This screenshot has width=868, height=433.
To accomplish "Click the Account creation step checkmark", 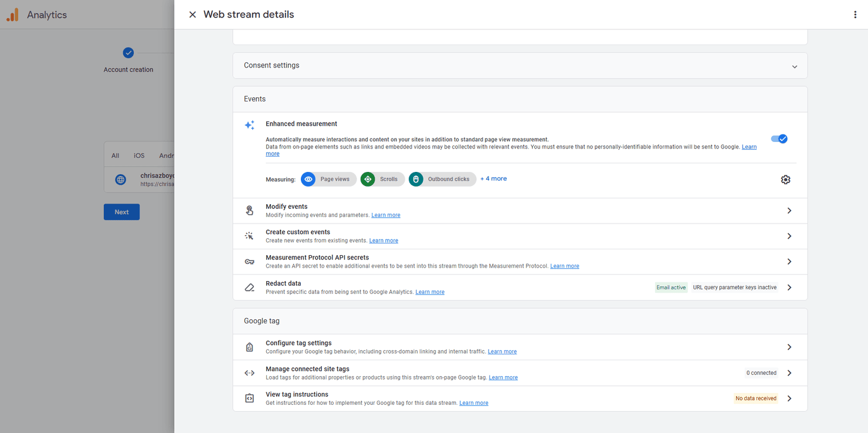I will pos(128,53).
